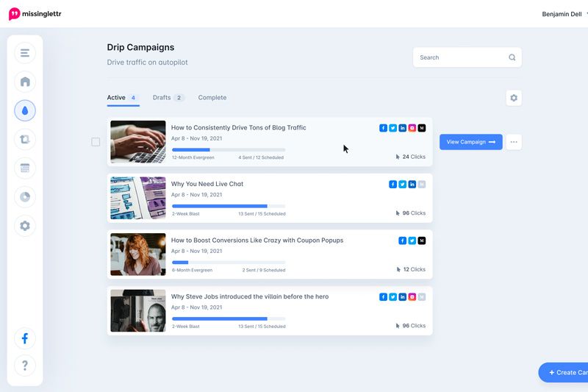Expand the Benjamin Dell account dropdown
Image resolution: width=588 pixels, height=392 pixels.
point(564,14)
